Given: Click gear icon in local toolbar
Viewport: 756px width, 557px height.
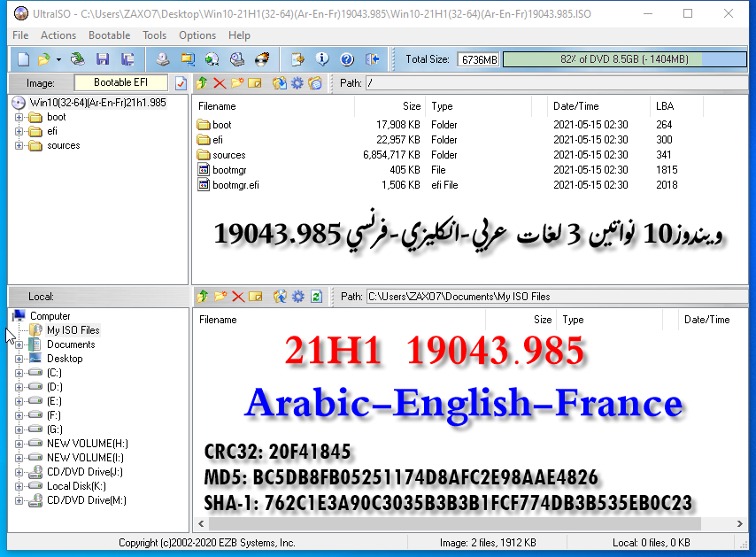Looking at the screenshot, I should (x=298, y=296).
